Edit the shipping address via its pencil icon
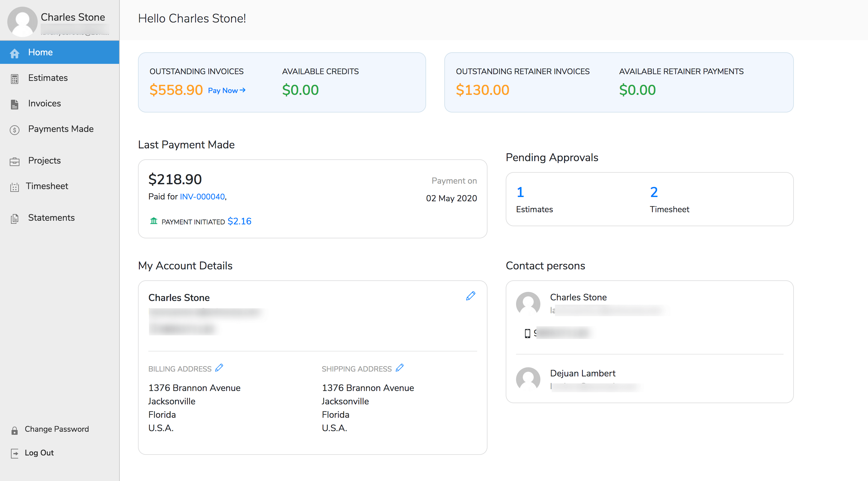 pyautogui.click(x=400, y=368)
